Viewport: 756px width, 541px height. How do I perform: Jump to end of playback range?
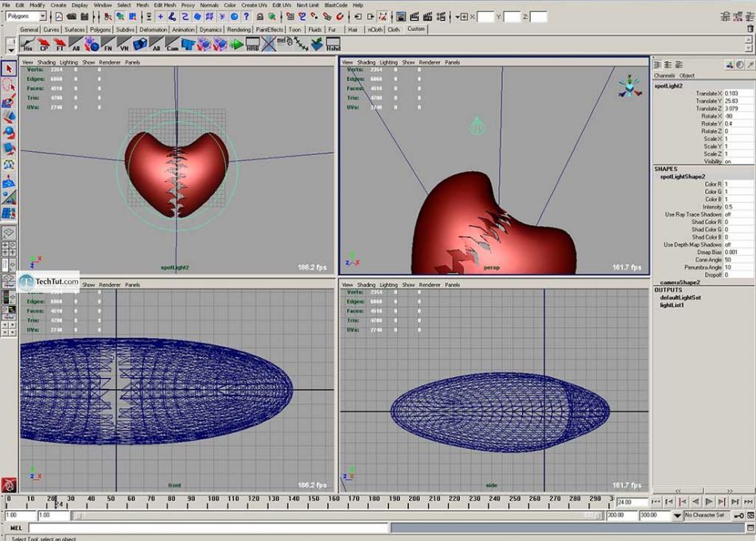[x=748, y=502]
